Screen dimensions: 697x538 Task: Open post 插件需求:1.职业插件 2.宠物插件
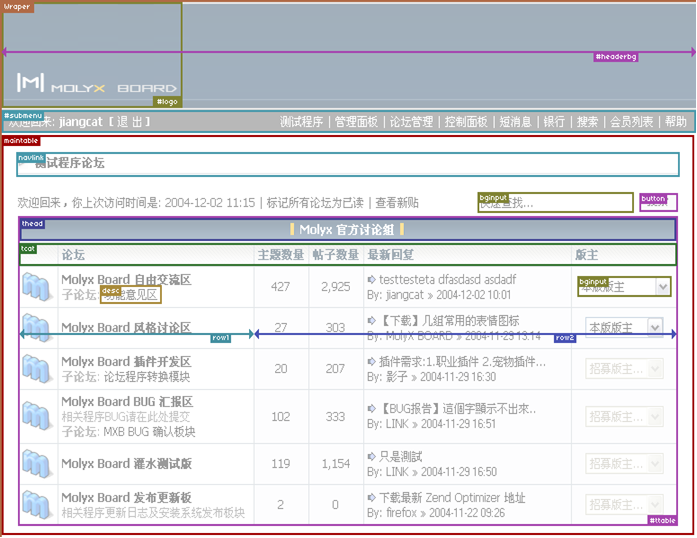[462, 361]
